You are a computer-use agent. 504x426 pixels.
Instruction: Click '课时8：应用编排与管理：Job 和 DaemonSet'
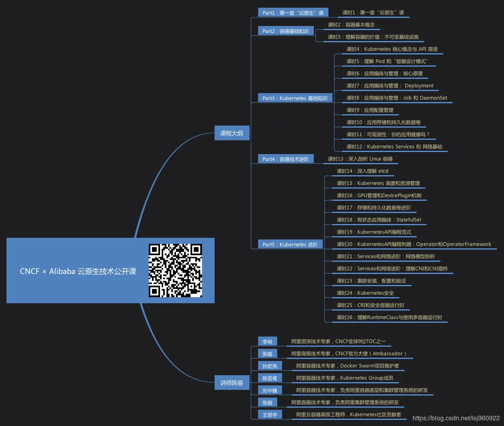(397, 98)
